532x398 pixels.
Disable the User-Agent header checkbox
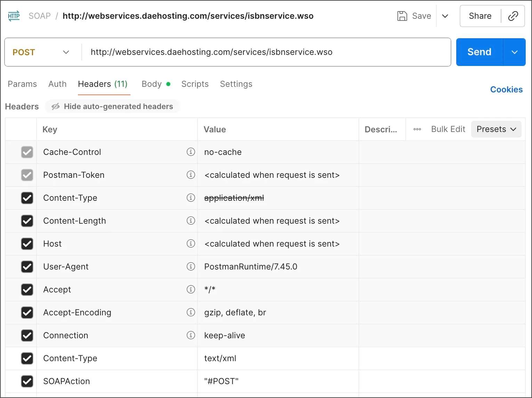27,267
